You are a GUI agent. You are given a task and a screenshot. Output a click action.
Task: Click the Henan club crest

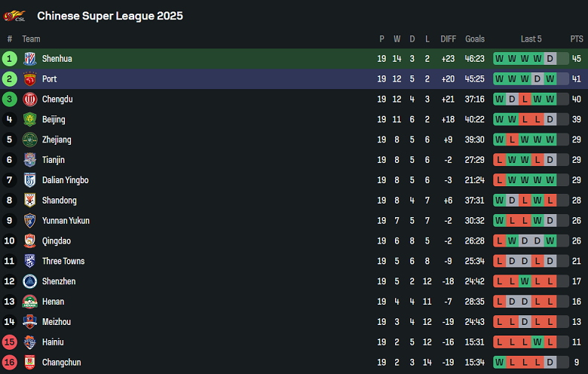[30, 302]
